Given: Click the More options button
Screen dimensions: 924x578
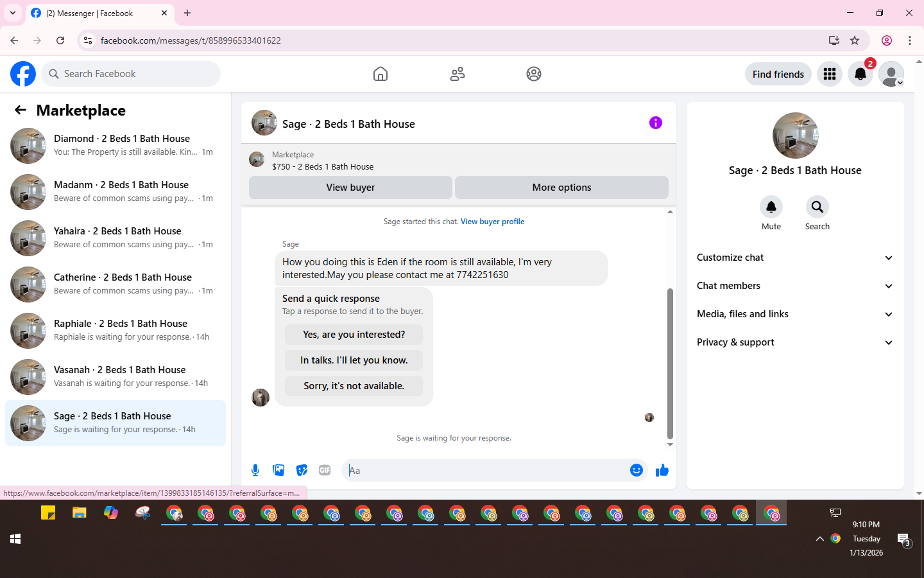Looking at the screenshot, I should point(561,188).
